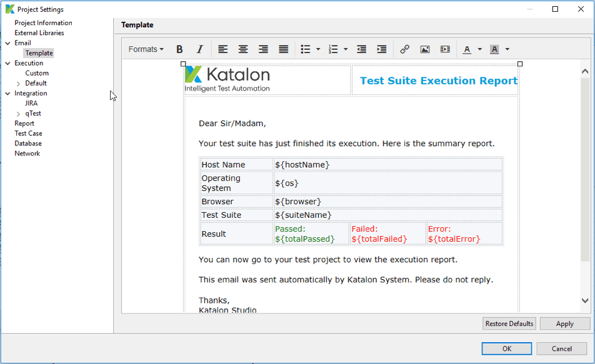
Task: Select the Template item under Email
Action: (x=39, y=53)
